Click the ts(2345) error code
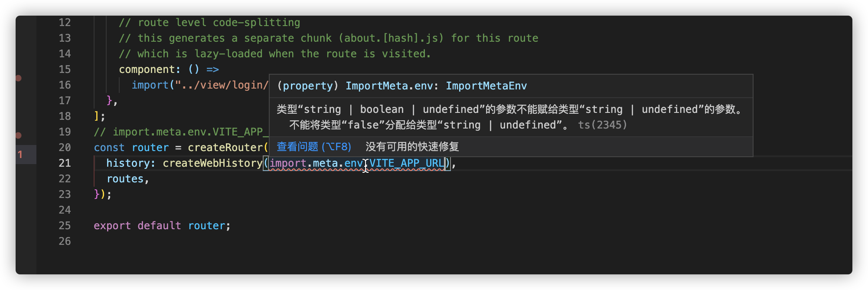868x290 pixels. 603,125
